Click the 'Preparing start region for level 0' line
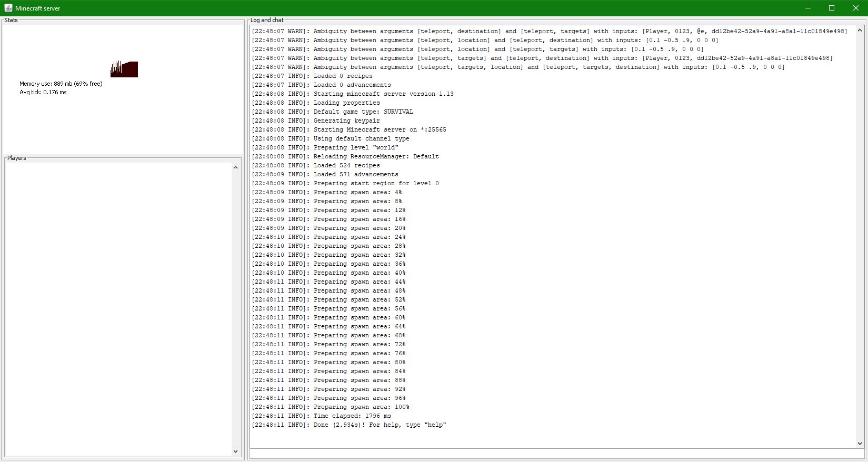868x462 pixels. [345, 184]
